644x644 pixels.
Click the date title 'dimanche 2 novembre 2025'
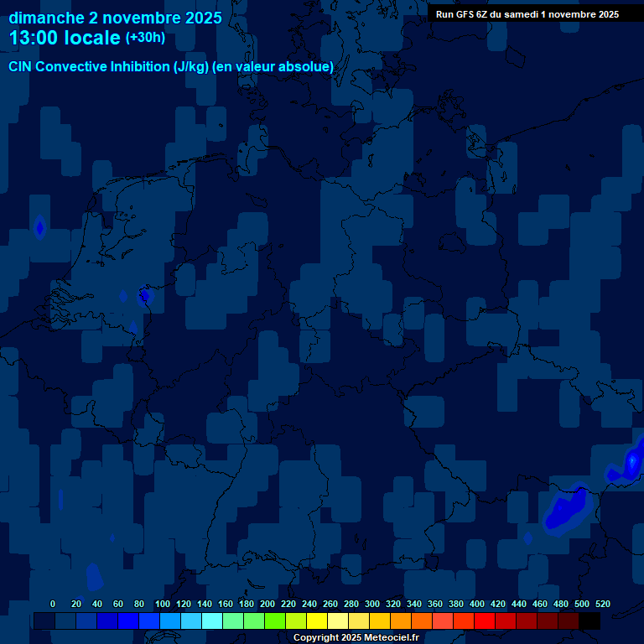(115, 18)
